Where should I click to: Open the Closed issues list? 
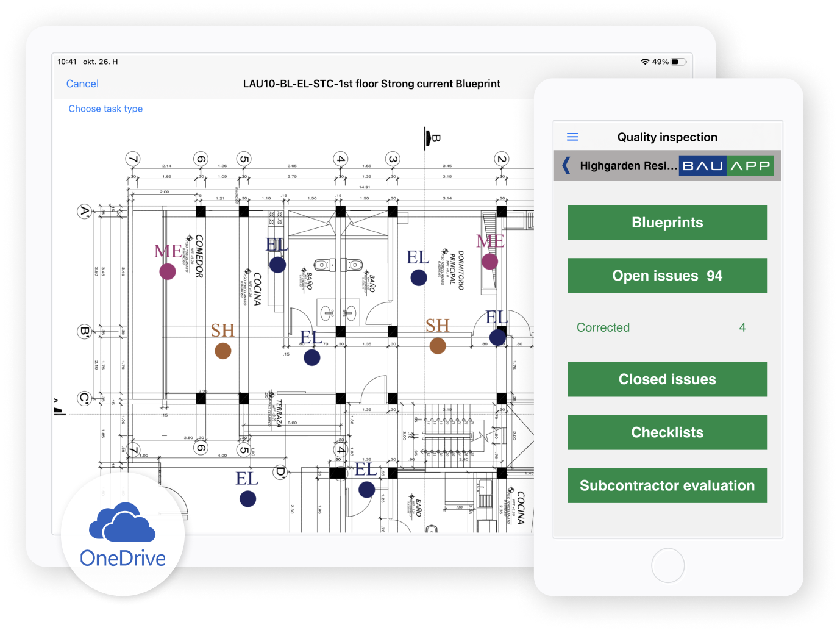(x=667, y=379)
